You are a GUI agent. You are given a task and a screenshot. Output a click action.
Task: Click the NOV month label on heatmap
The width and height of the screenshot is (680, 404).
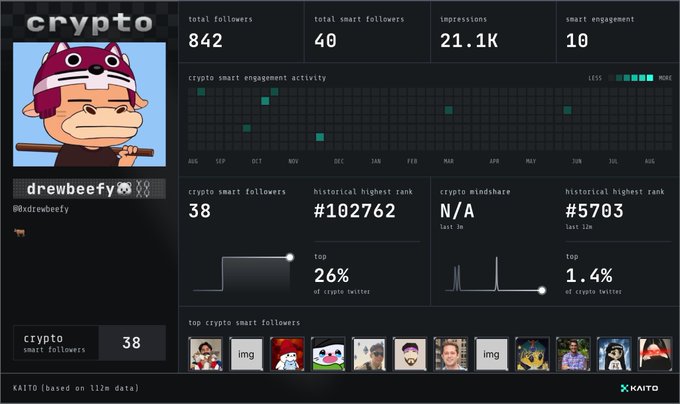click(293, 161)
